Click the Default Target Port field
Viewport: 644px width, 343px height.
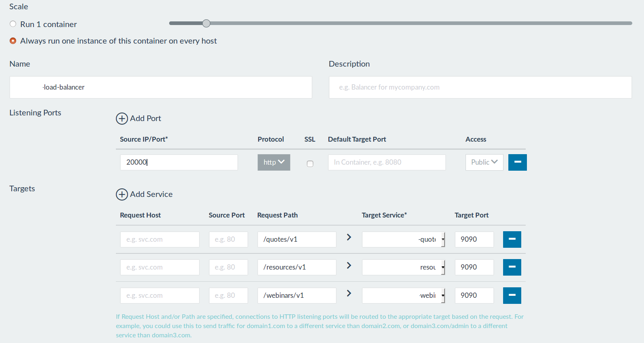click(x=387, y=162)
